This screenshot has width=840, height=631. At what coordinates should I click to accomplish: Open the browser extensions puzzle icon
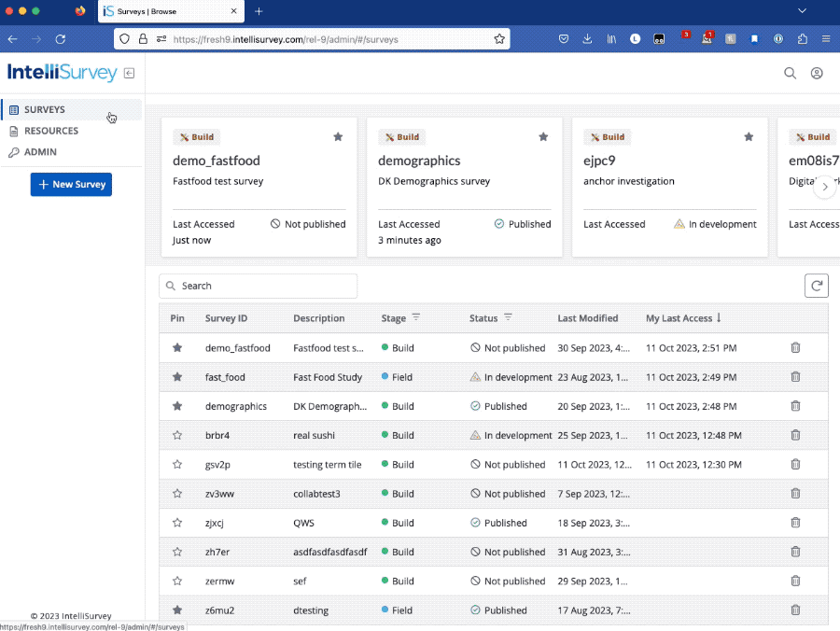802,39
